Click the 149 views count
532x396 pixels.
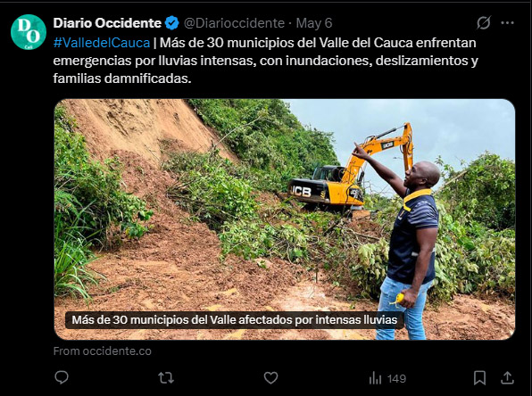396,378
